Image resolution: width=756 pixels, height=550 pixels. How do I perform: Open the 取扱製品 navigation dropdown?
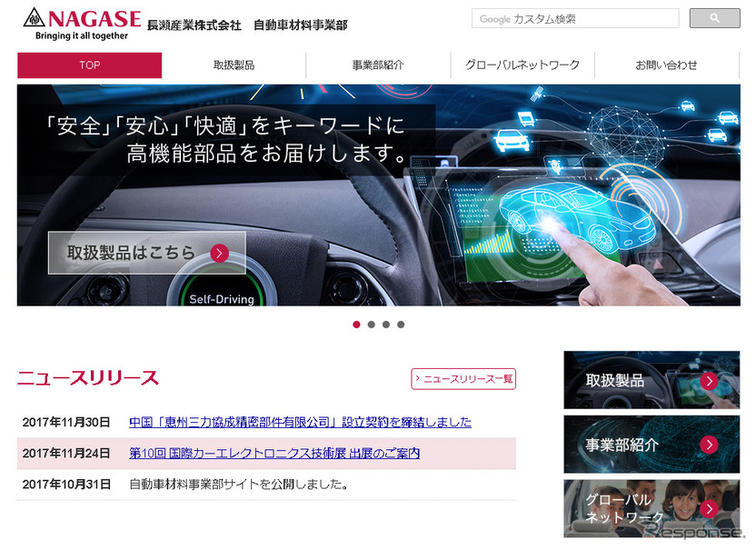pos(234,65)
